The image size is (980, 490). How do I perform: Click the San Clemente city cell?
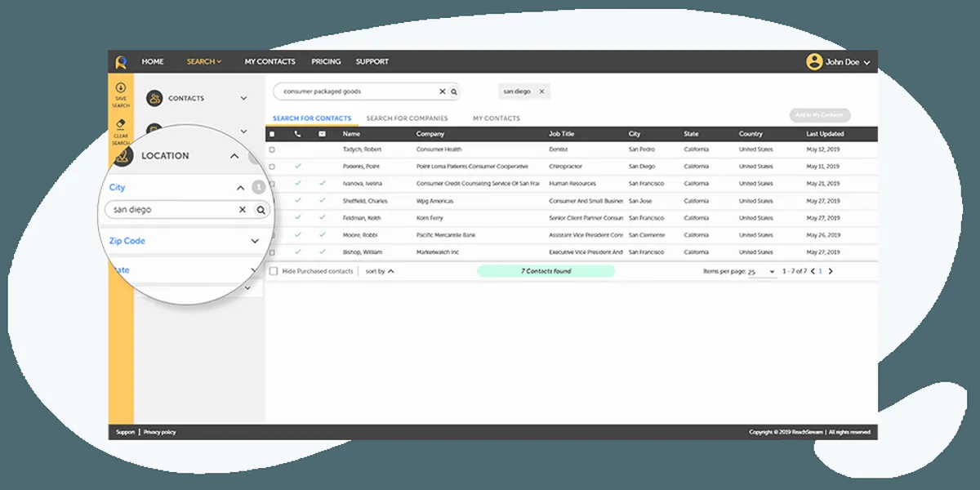click(x=646, y=235)
